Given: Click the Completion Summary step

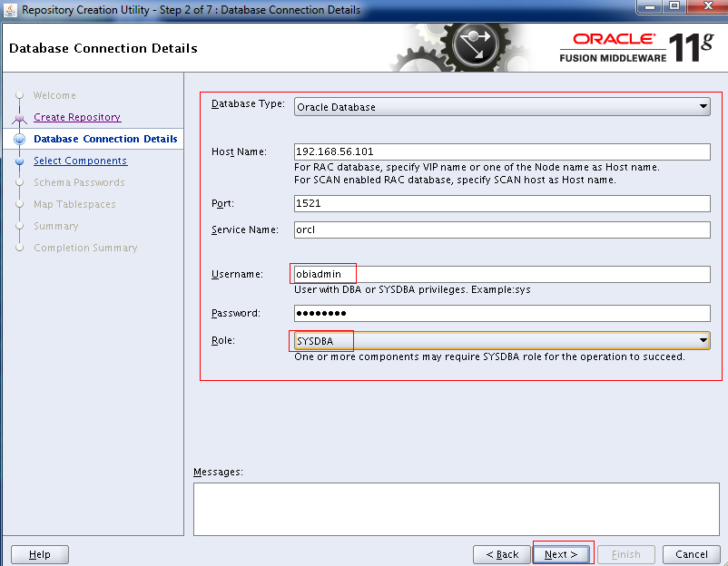Looking at the screenshot, I should pos(85,248).
